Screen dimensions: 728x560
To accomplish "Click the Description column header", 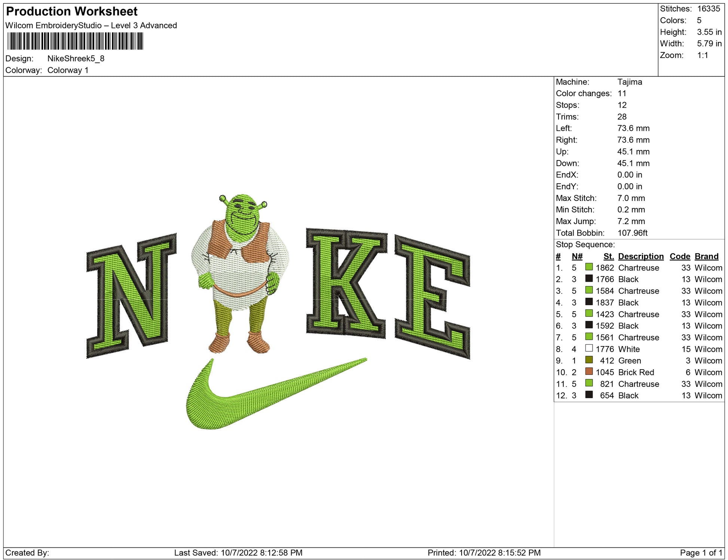I will (x=640, y=256).
